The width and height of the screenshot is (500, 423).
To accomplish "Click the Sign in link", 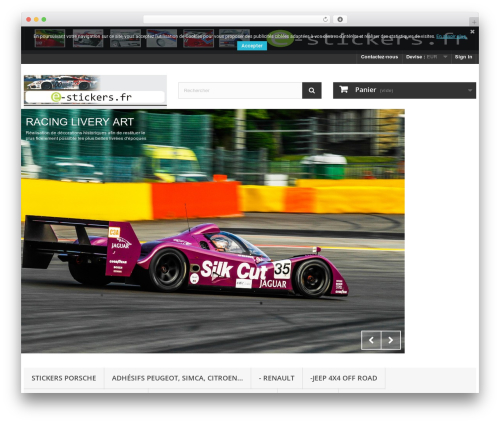I will click(x=463, y=57).
